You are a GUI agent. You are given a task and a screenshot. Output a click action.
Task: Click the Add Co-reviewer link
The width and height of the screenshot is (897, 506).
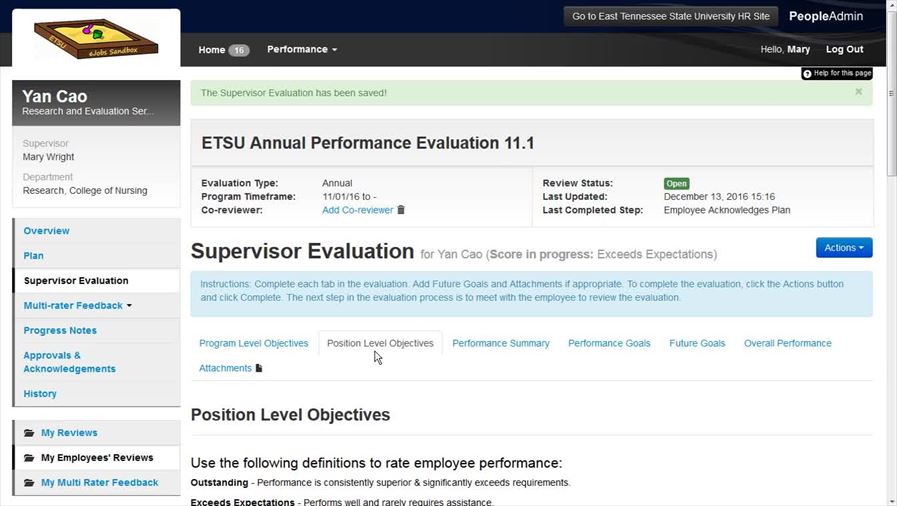coord(357,210)
